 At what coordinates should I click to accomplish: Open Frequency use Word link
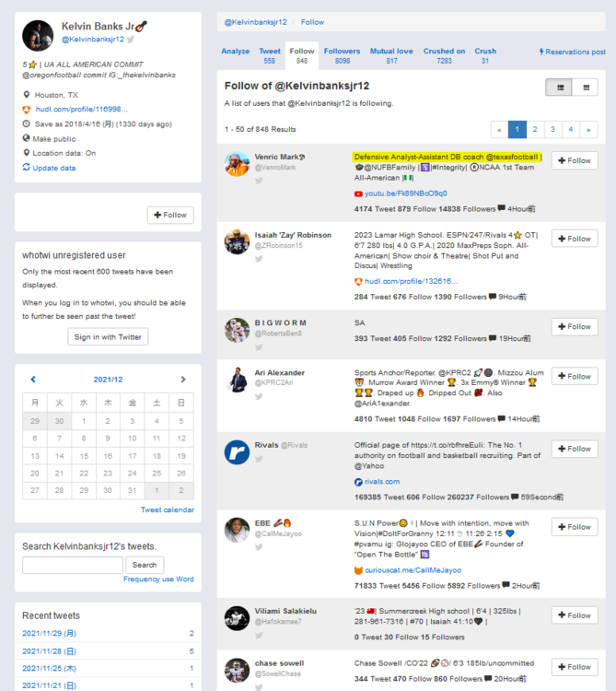[158, 580]
